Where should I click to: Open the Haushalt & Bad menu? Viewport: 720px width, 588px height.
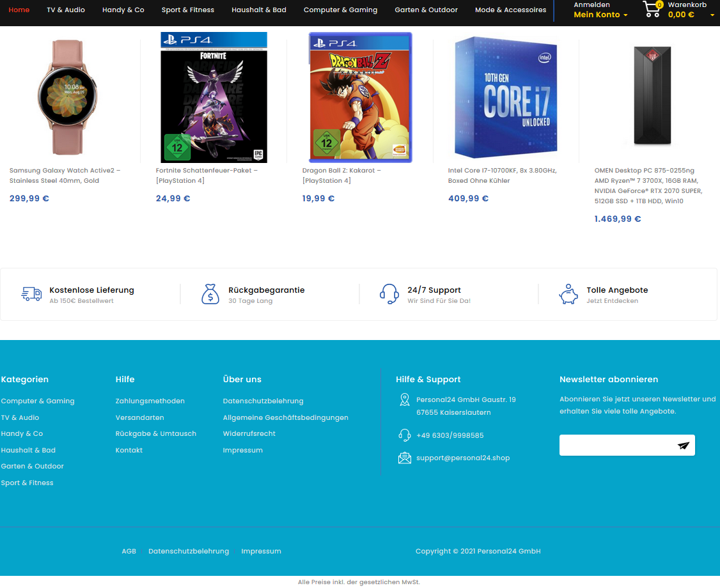[259, 10]
